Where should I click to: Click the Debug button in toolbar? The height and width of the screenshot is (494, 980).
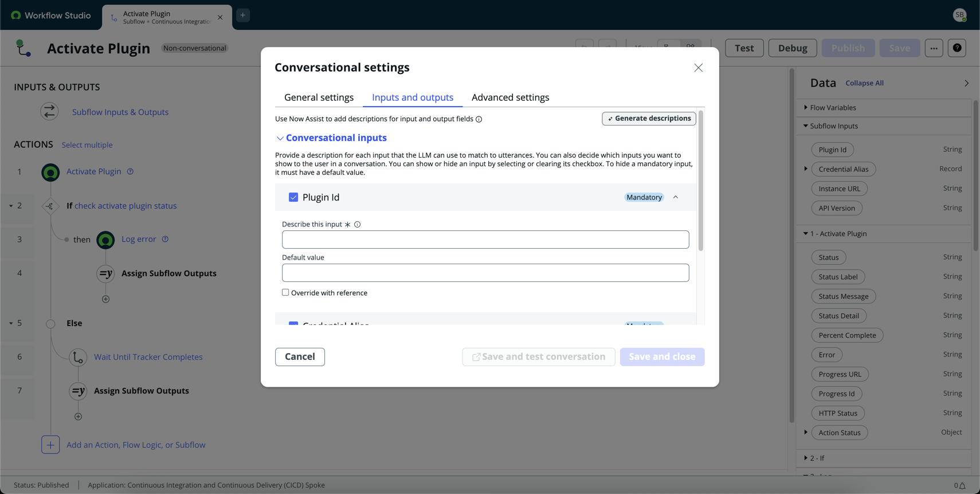tap(793, 48)
